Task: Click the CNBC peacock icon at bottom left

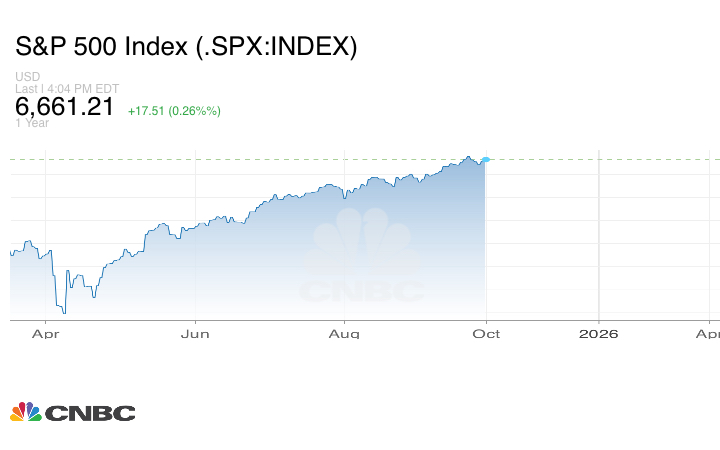Action: [25, 411]
